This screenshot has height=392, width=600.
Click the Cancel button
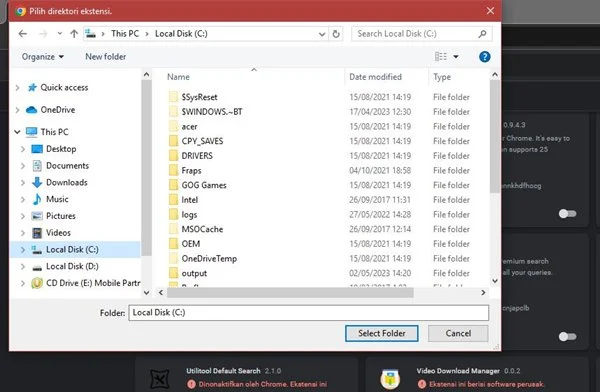tap(458, 333)
